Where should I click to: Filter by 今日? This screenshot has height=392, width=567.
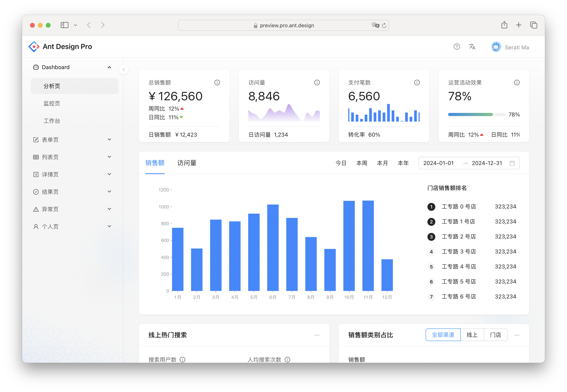pos(341,163)
